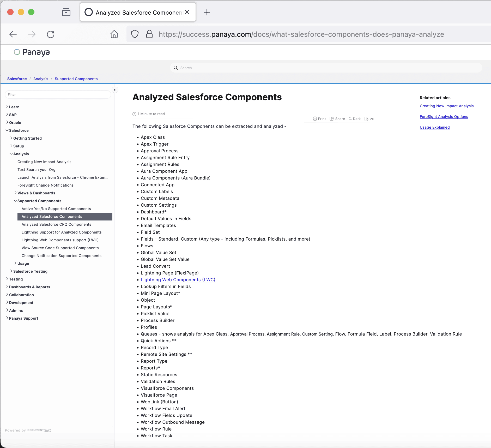Click the Search input field
Image resolution: width=491 pixels, height=448 pixels.
coord(326,68)
